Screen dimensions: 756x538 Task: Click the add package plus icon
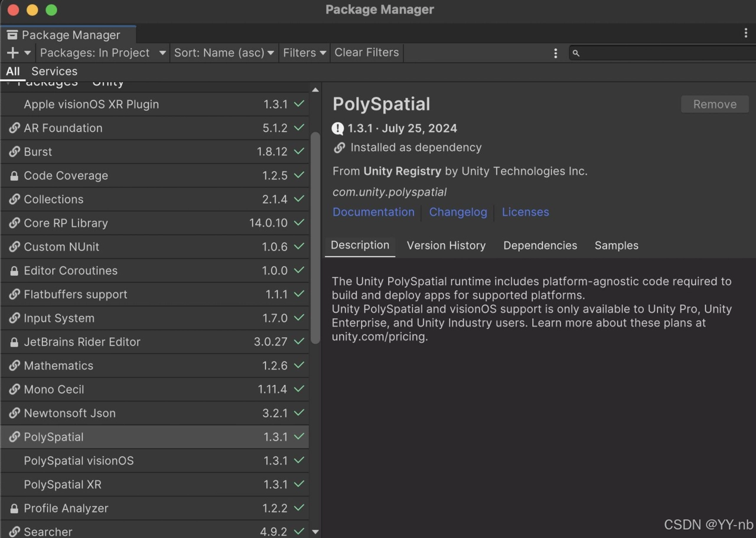[x=12, y=53]
